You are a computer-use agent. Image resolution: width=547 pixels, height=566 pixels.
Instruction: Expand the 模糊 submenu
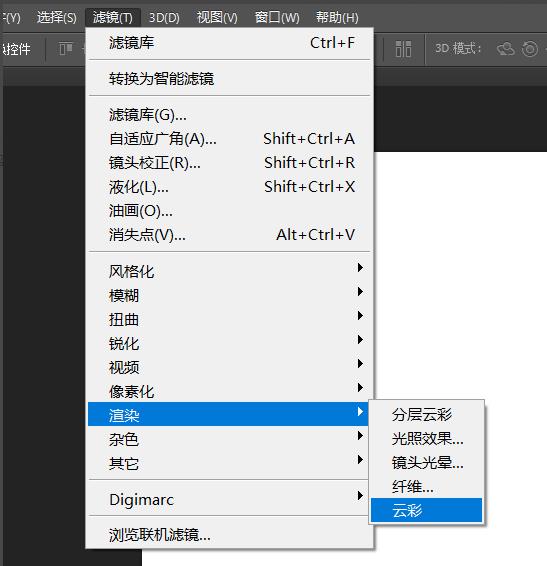pyautogui.click(x=229, y=295)
